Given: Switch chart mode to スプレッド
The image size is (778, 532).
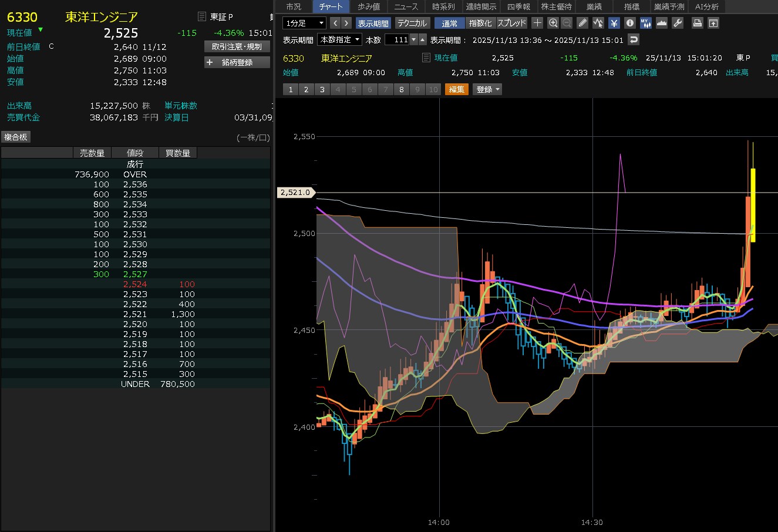Looking at the screenshot, I should click(x=511, y=23).
